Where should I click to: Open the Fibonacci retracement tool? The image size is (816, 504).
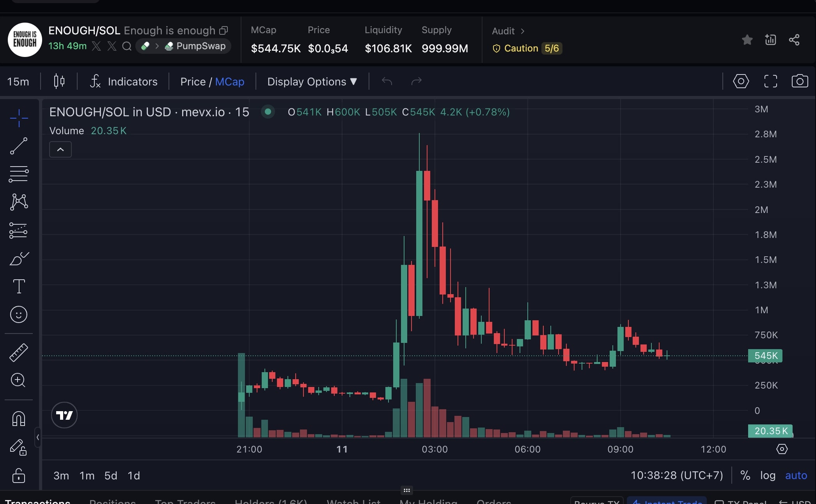click(19, 174)
